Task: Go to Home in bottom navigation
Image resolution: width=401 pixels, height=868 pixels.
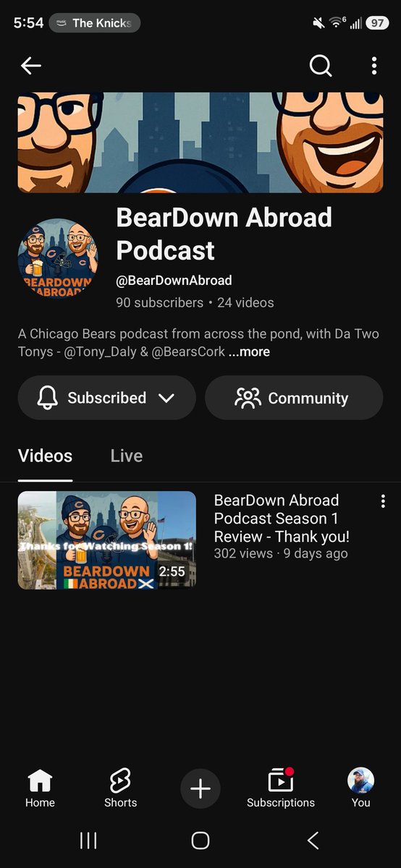Action: point(40,788)
